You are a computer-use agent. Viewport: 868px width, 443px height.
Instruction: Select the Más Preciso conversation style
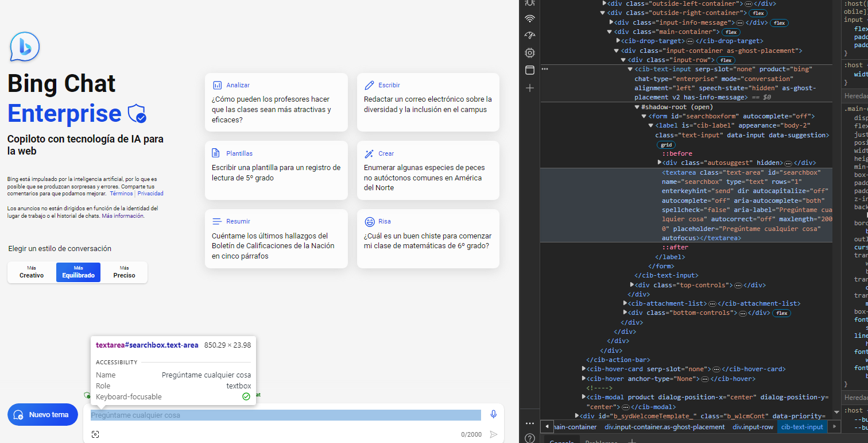coord(124,272)
